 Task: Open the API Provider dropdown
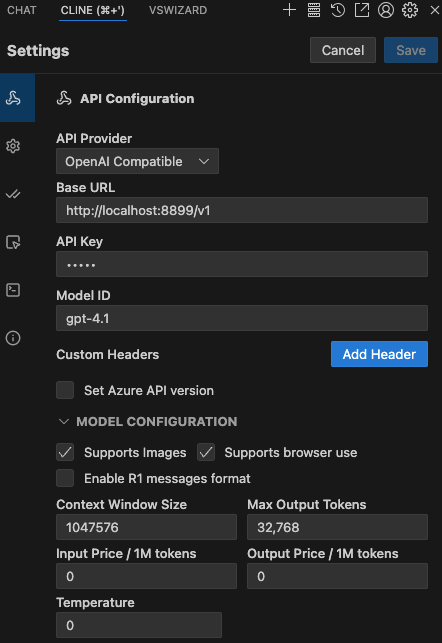137,161
